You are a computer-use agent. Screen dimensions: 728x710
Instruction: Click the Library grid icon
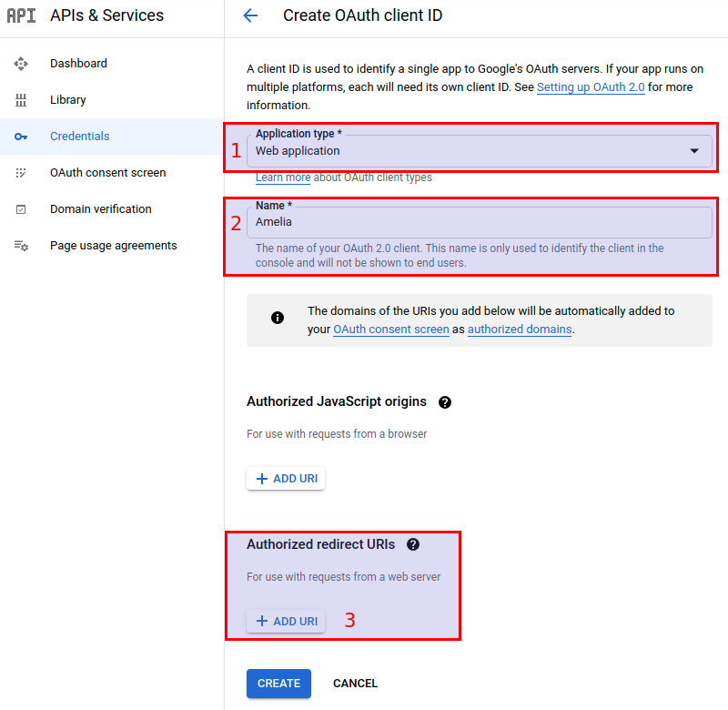(x=21, y=99)
